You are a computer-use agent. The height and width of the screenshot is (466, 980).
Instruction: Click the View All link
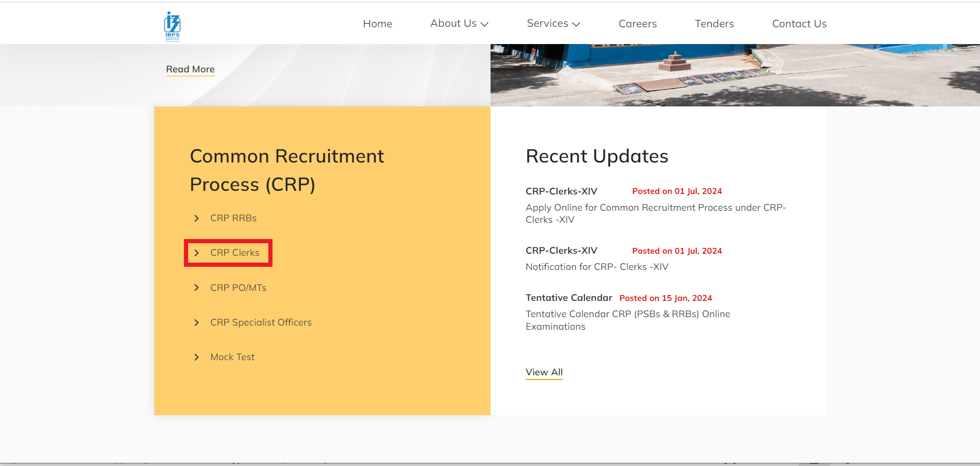tap(544, 372)
